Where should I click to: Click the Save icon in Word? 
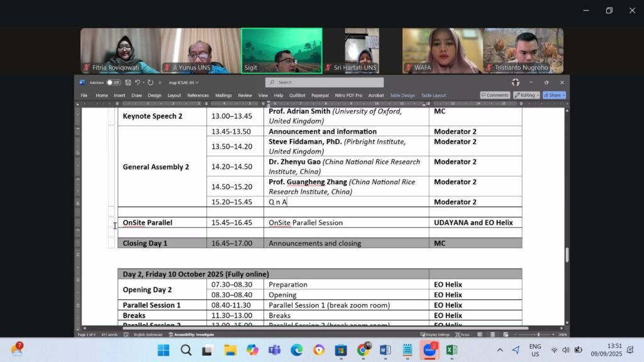click(128, 82)
